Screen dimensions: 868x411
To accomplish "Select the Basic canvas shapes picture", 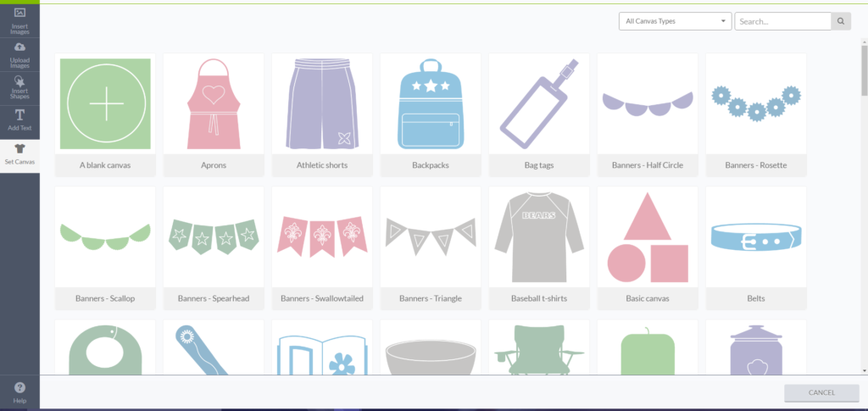I will pos(647,236).
